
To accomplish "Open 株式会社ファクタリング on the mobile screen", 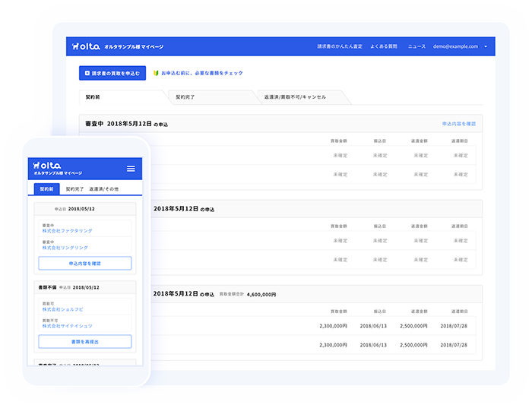I will click(67, 231).
